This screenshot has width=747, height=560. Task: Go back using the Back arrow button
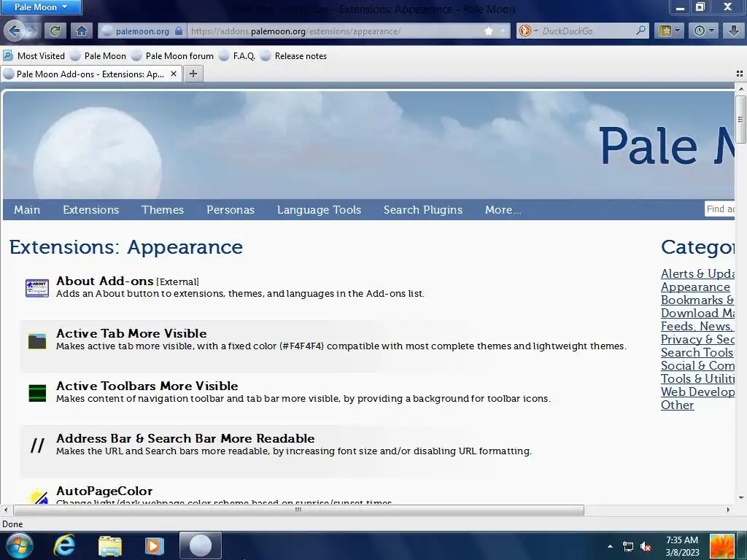point(15,31)
